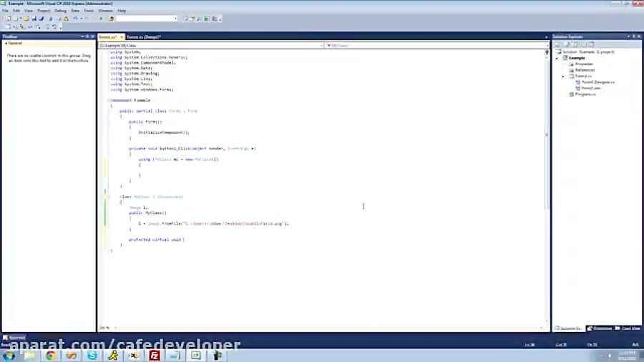The width and height of the screenshot is (644, 362).
Task: Open the find combo box dropdown in toolbar
Action: tap(175, 19)
